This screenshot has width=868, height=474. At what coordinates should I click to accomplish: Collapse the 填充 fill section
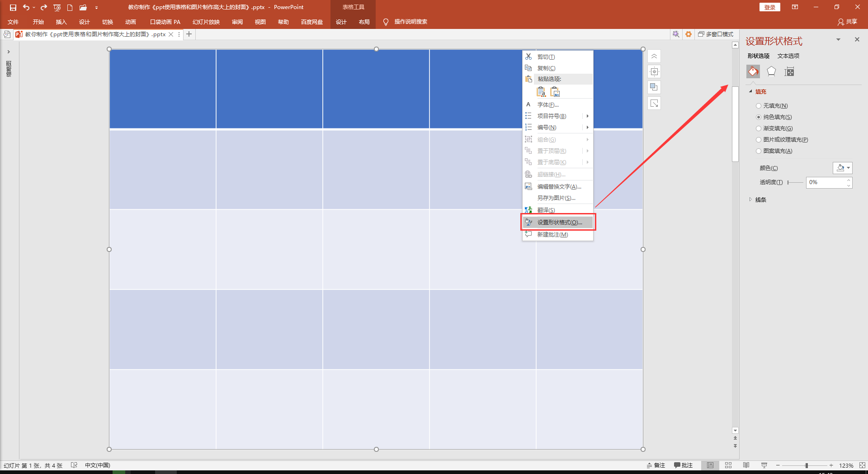pos(751,91)
